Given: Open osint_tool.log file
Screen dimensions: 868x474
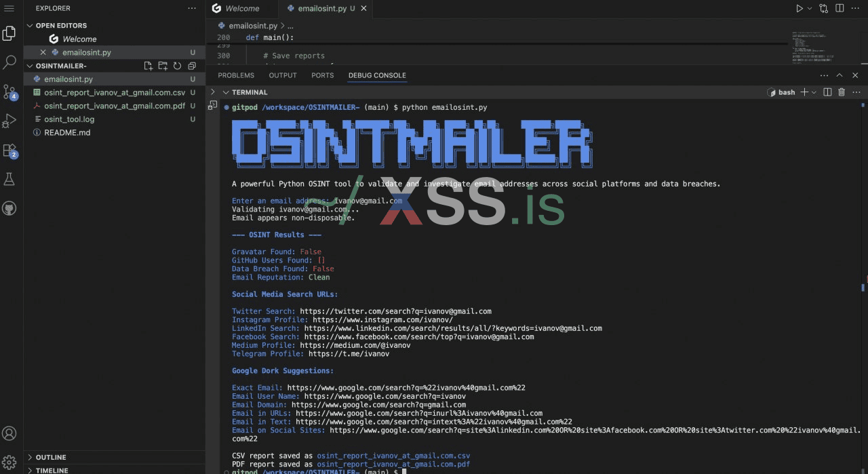Looking at the screenshot, I should coord(114,119).
